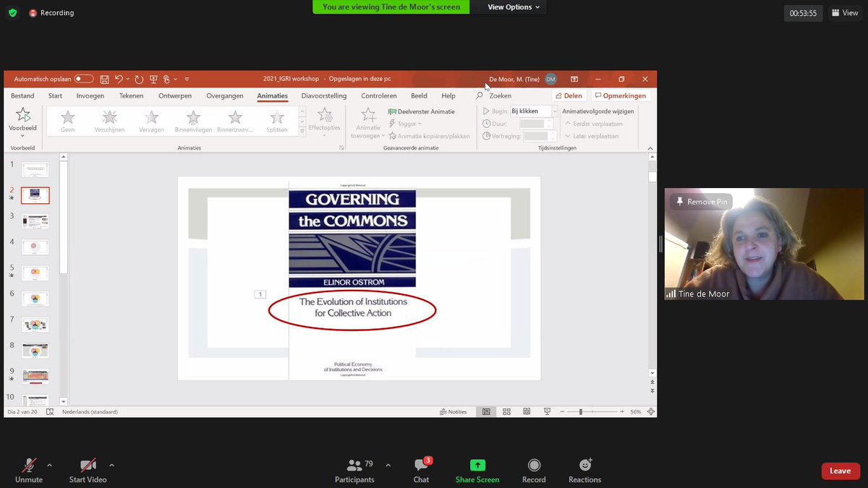Open the Zoom Chat panel
The height and width of the screenshot is (488, 868).
pyautogui.click(x=421, y=471)
